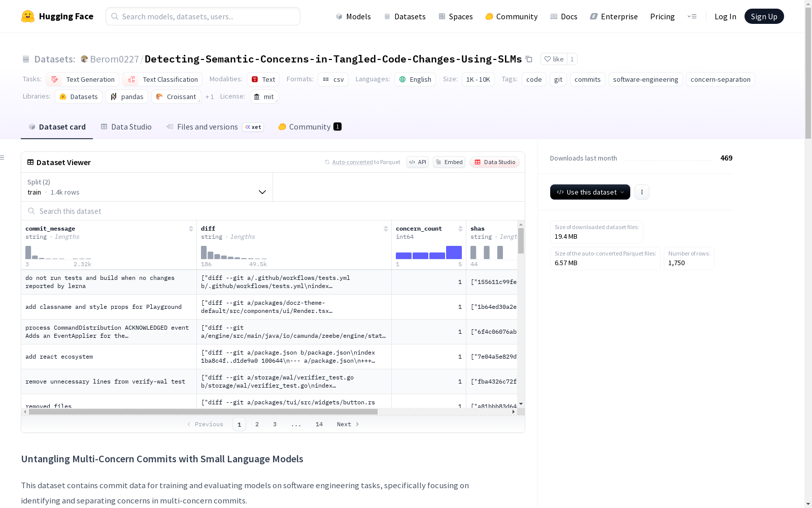Expand the +1 more libraries
Screen dimensions: 812x508
click(x=210, y=97)
